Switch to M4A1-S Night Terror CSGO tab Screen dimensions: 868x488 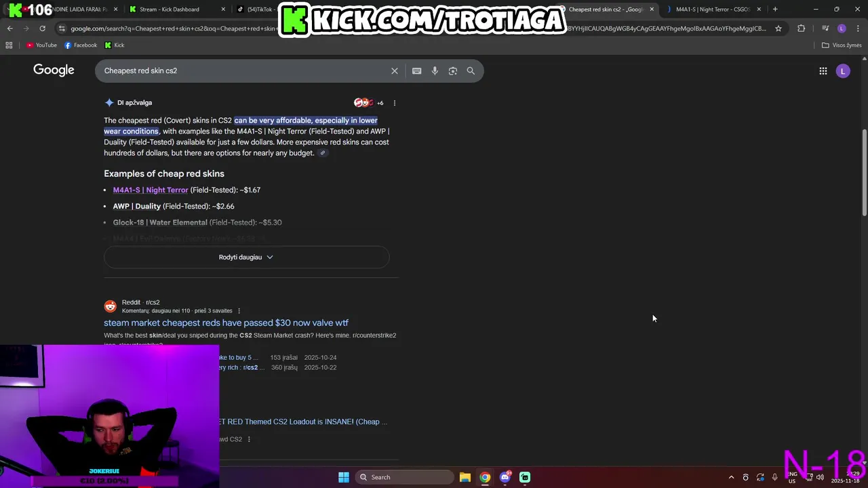click(x=712, y=9)
